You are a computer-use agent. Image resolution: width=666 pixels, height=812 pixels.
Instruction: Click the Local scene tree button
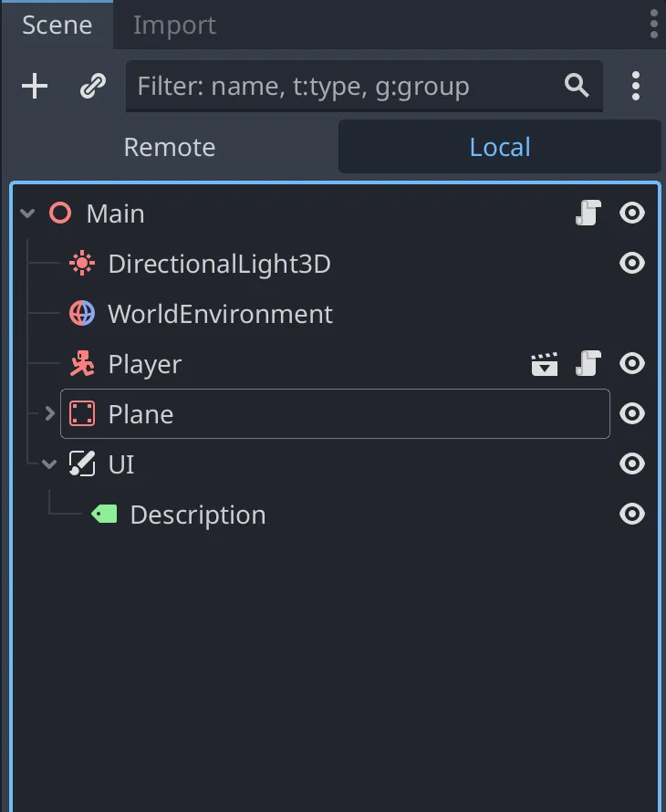tap(499, 147)
